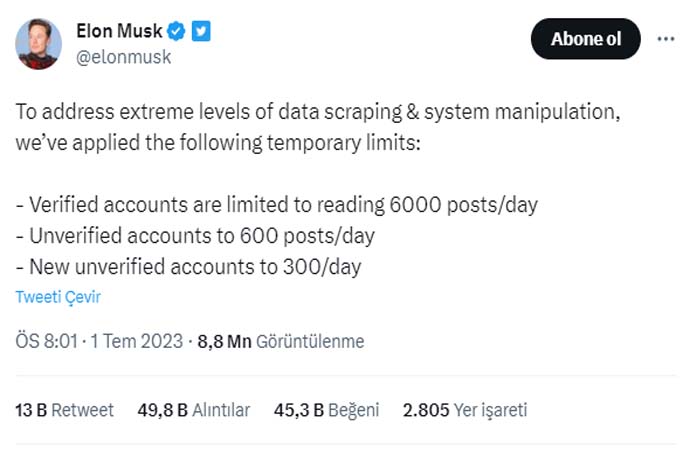This screenshot has width=690, height=450.
Task: Open the @elonmusk handle link
Action: pyautogui.click(x=124, y=57)
